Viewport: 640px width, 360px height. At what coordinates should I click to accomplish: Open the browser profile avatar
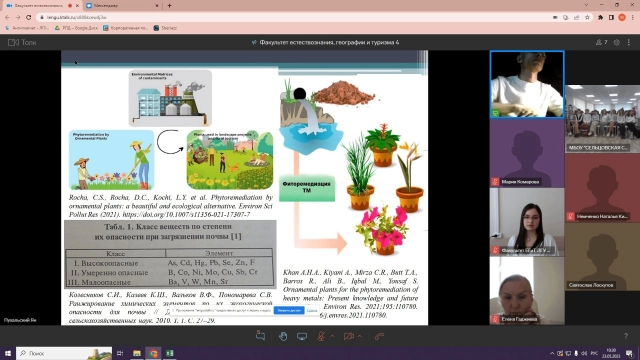pos(622,18)
